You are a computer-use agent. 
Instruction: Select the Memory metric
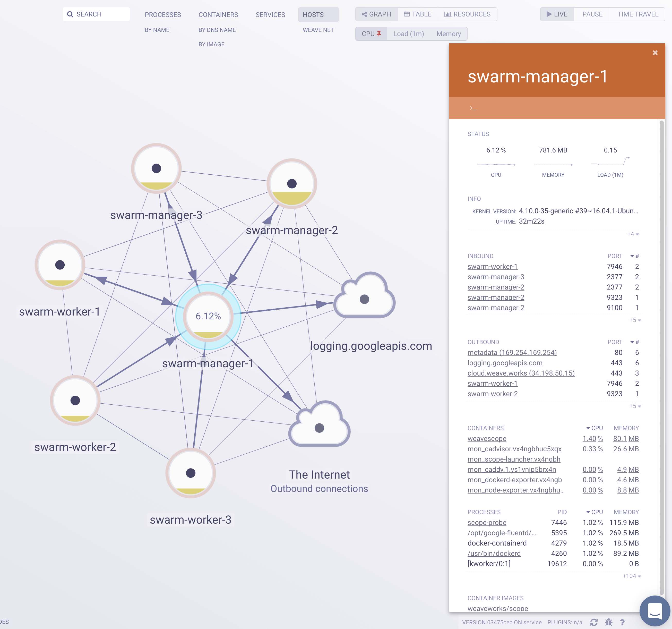[449, 34]
